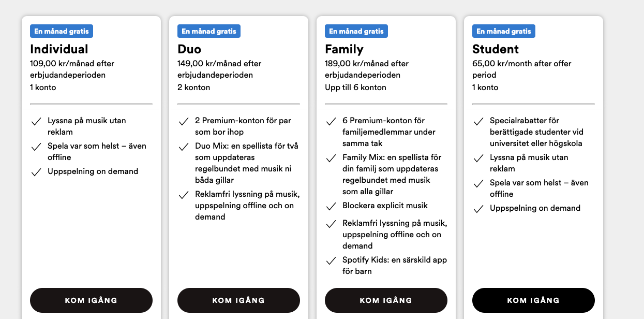Screen dimensions: 644x319
Task: Click the Duo plan's 'En månad gratis' badge
Action: (x=209, y=31)
